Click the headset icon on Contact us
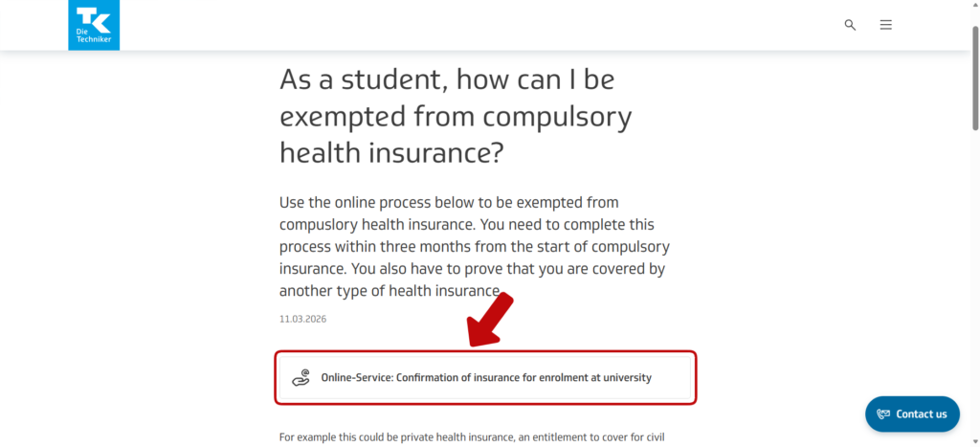980x447 pixels. (883, 414)
